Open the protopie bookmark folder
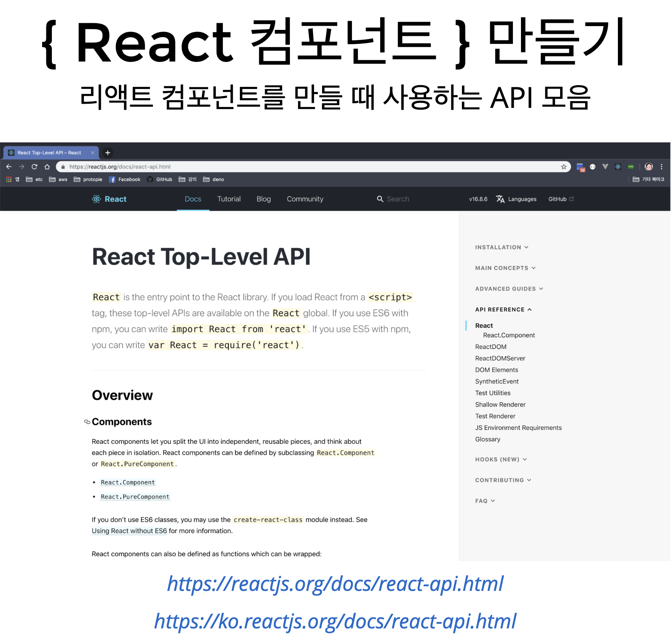 click(88, 180)
